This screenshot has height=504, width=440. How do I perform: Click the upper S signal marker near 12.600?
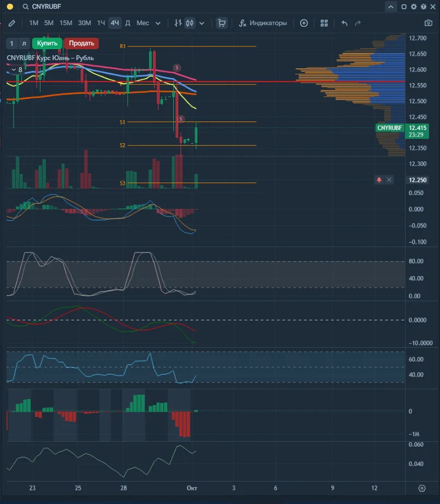(x=177, y=68)
